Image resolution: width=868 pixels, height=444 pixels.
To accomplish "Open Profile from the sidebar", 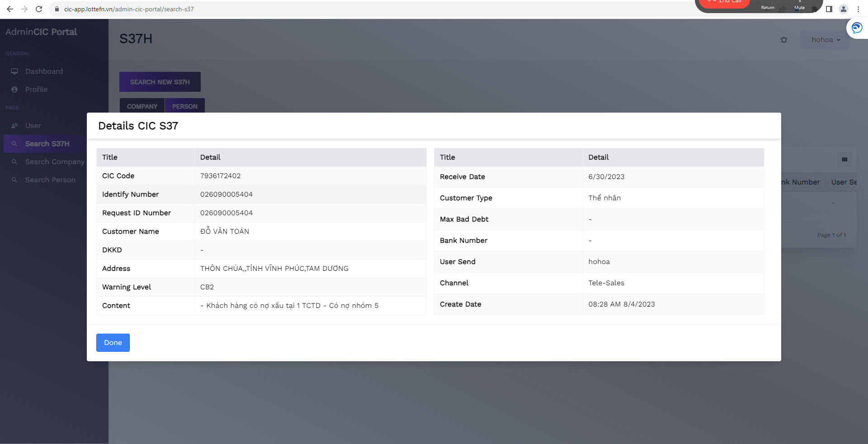I will 36,90.
